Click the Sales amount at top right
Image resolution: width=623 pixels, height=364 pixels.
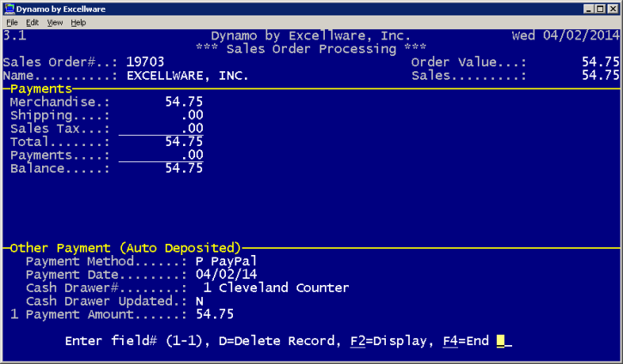point(601,75)
